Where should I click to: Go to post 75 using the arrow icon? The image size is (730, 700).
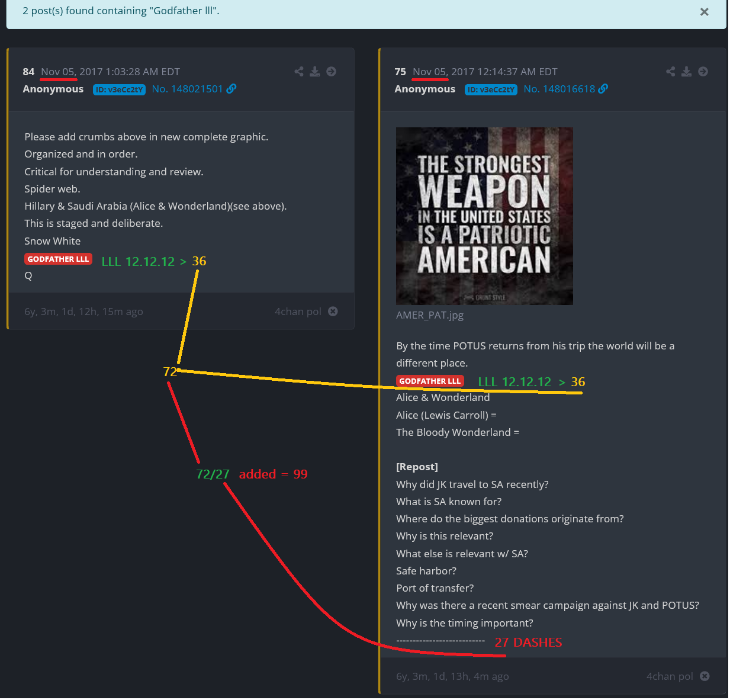[x=703, y=72]
